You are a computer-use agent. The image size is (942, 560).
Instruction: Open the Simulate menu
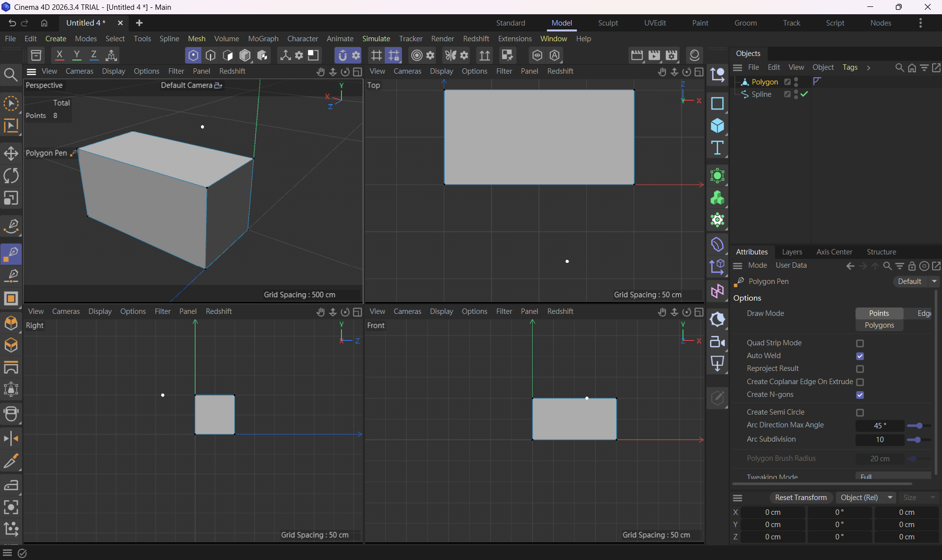[x=376, y=39]
